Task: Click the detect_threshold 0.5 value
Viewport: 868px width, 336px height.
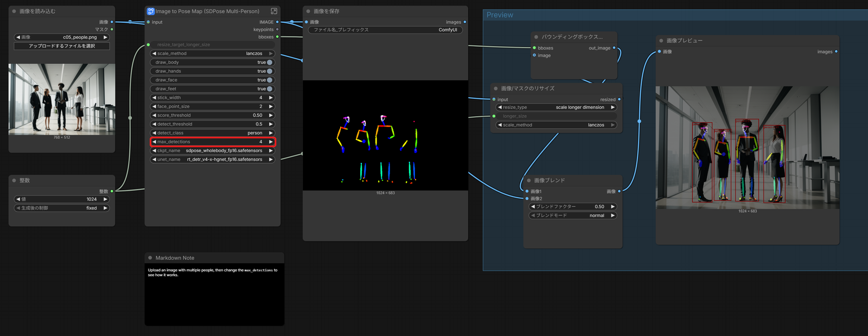Action: click(x=259, y=124)
